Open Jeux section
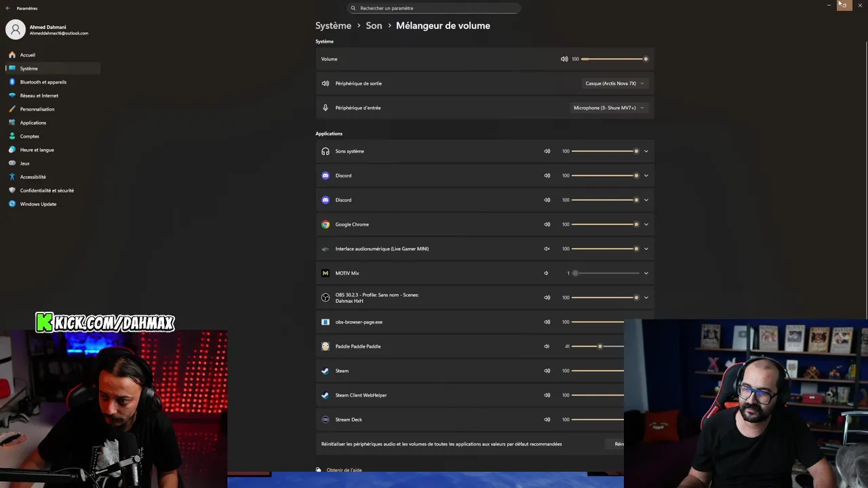Image resolution: width=868 pixels, height=488 pixels. 53,163
